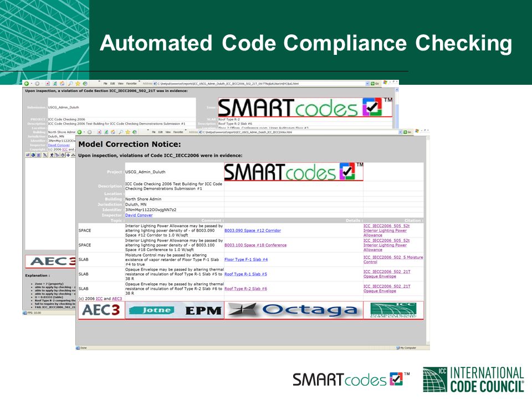Open Edit menu in Model Correction Notice window
This screenshot has width=532, height=399.
[x=161, y=132]
